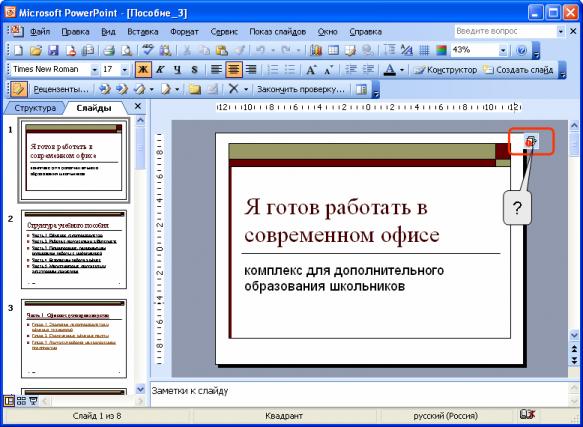Open the Конструктор design pane
The image size is (583, 427).
(x=445, y=70)
